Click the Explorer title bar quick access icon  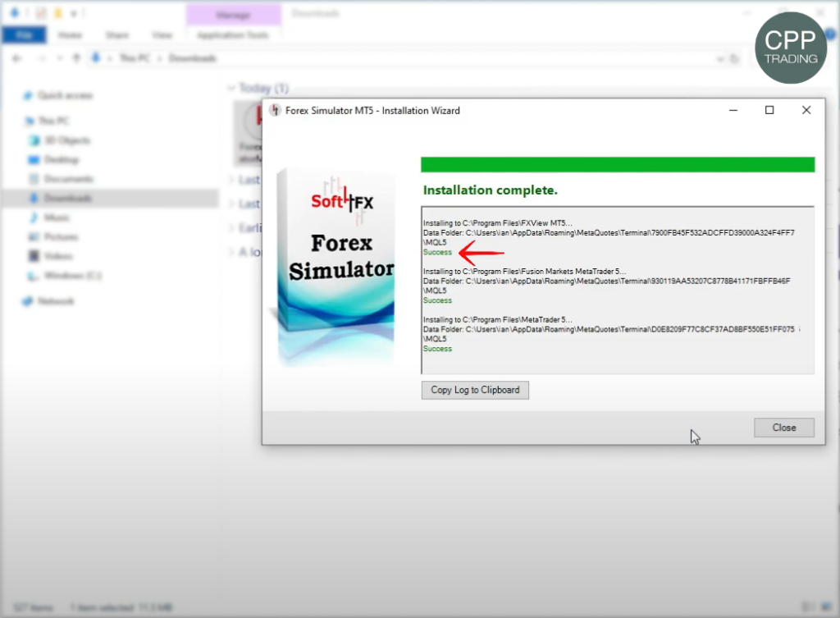15,13
